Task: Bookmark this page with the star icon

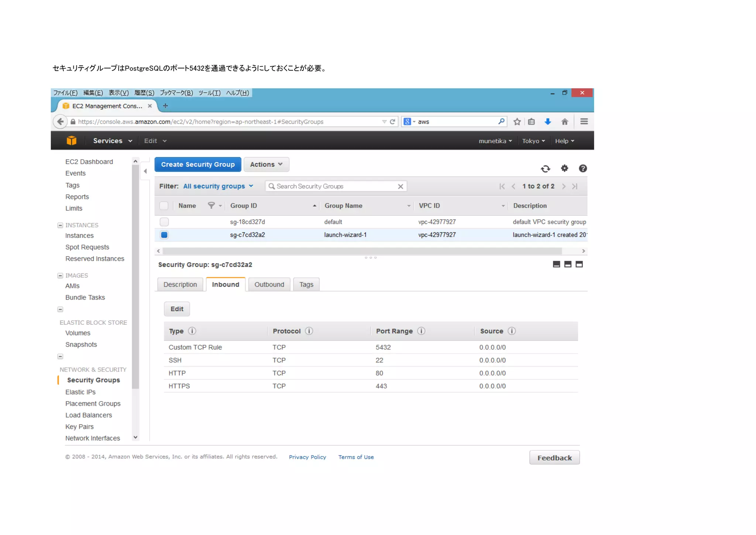Action: click(517, 122)
